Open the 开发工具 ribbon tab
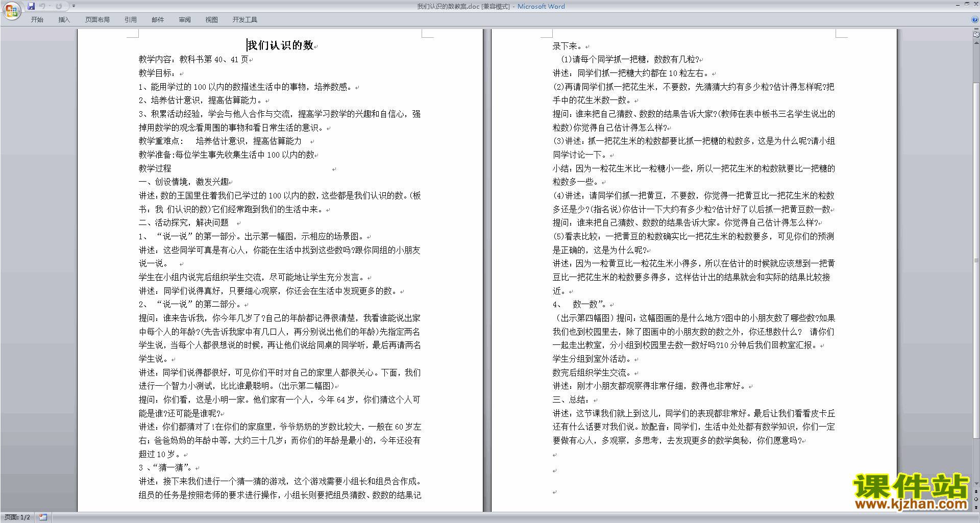980x523 pixels. (245, 19)
